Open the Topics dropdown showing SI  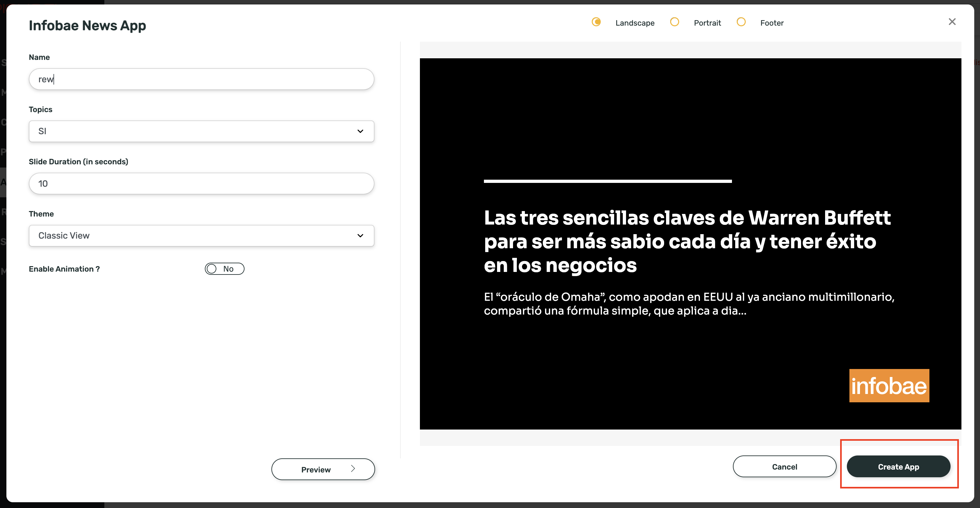pyautogui.click(x=201, y=131)
